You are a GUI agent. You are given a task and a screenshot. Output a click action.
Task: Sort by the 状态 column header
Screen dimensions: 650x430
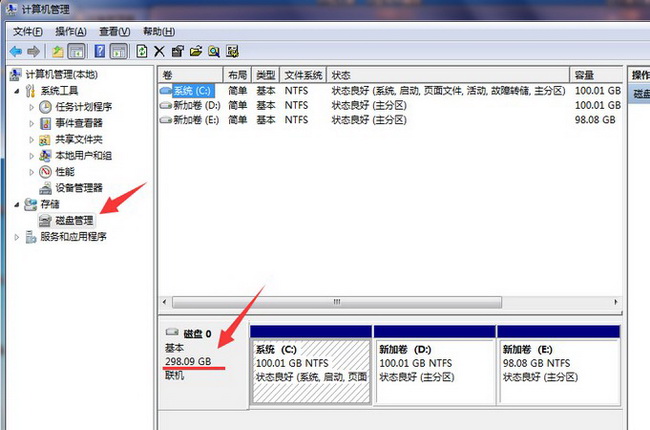pyautogui.click(x=448, y=75)
